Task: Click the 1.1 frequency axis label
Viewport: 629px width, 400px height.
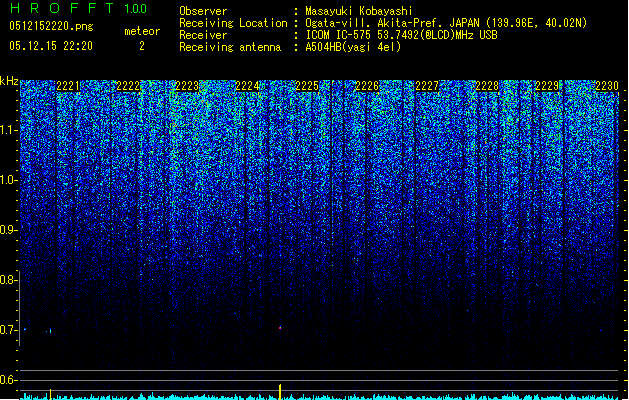Action: tap(9, 130)
